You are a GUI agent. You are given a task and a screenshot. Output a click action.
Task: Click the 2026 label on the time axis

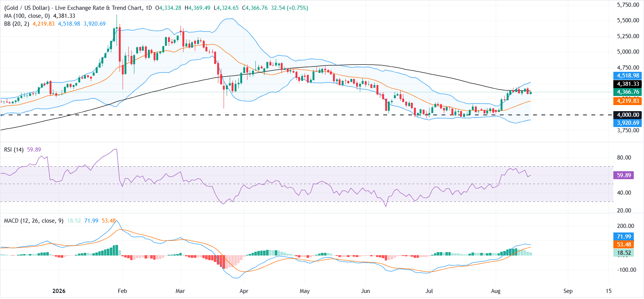(x=59, y=291)
